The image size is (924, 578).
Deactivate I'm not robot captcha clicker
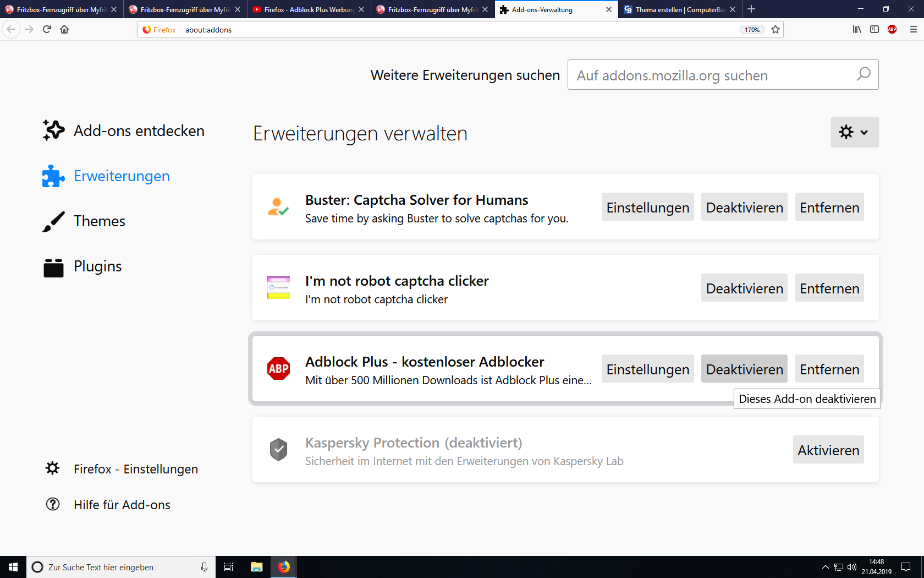744,288
